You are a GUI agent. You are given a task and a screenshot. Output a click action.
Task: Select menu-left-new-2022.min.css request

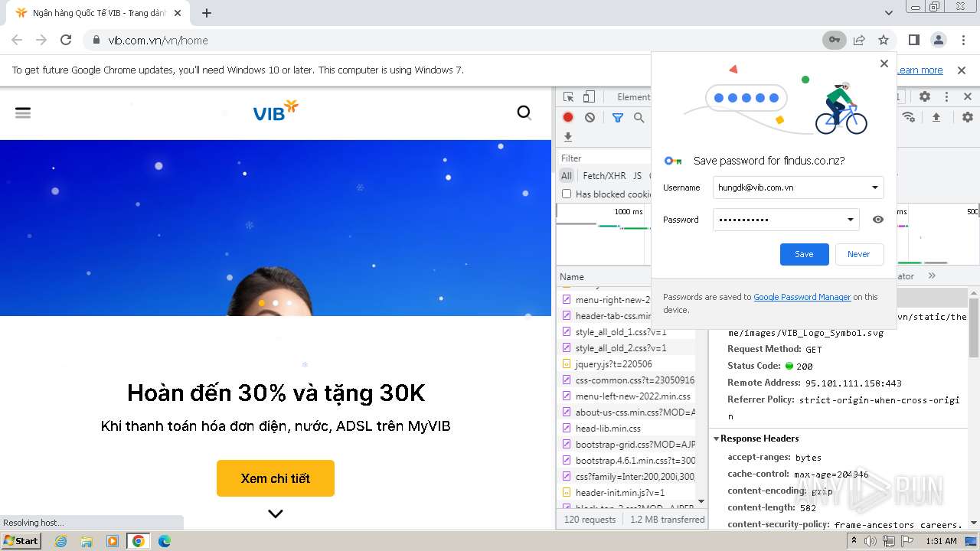click(x=633, y=396)
